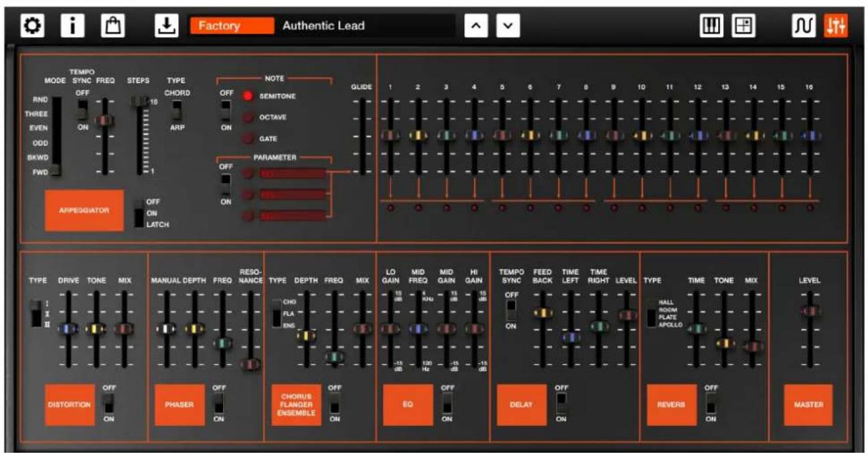Select the second PARAMETER slot red field
The height and width of the screenshot is (453, 868).
point(293,194)
